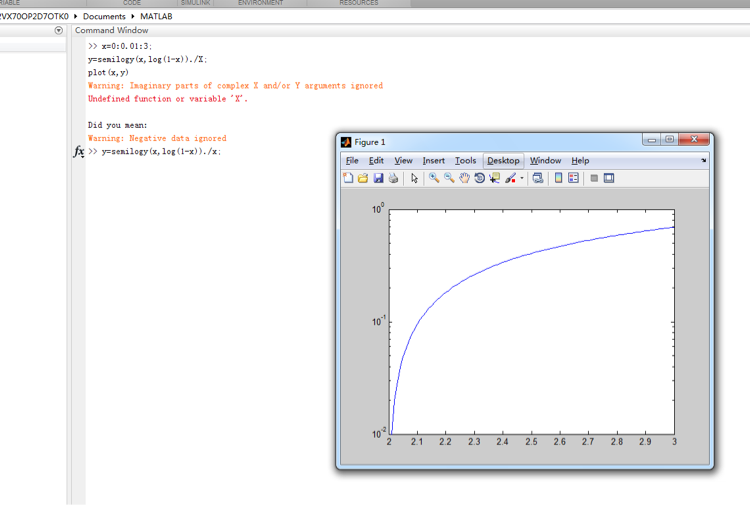Click the Hide Plot Tools icon

coord(594,178)
